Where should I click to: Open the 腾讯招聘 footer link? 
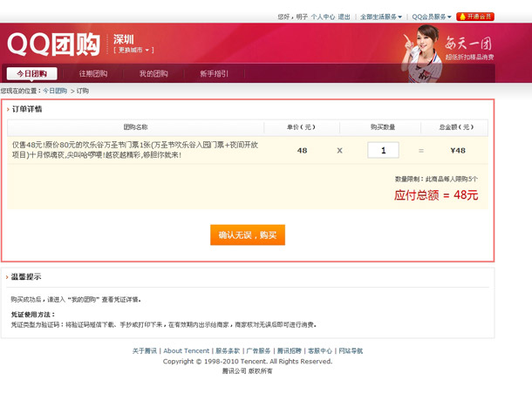pos(289,350)
